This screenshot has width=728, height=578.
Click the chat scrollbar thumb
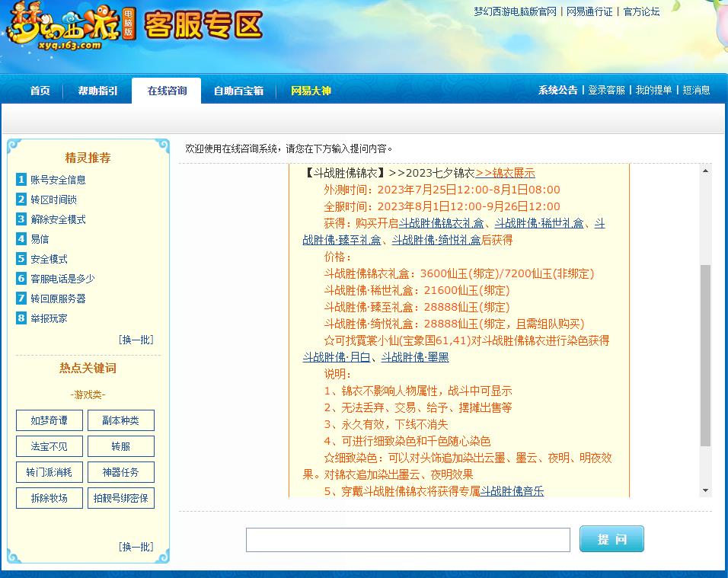[x=705, y=355]
